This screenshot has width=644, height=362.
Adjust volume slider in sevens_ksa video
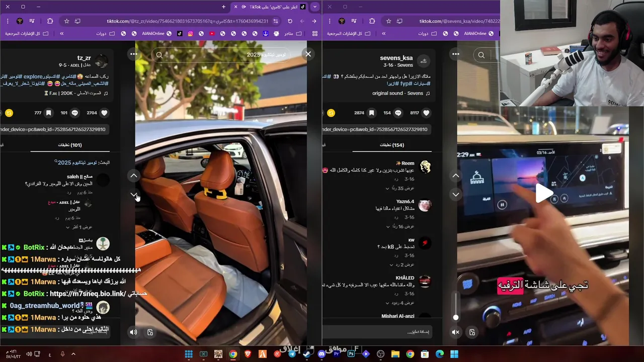click(x=455, y=307)
